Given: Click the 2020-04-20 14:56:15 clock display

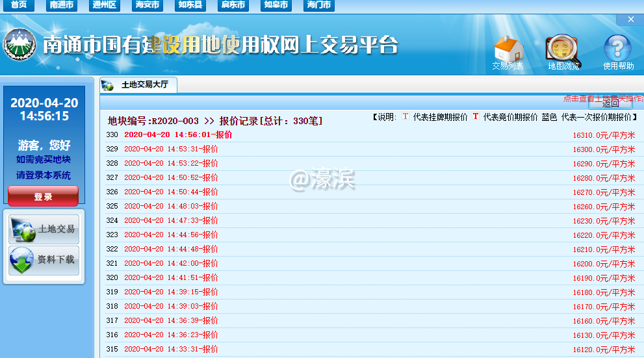Looking at the screenshot, I should (x=44, y=109).
